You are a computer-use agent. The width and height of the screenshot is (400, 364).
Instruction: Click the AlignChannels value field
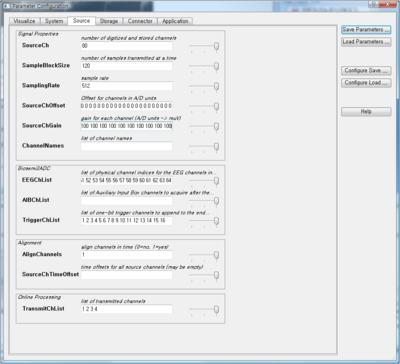[126, 255]
